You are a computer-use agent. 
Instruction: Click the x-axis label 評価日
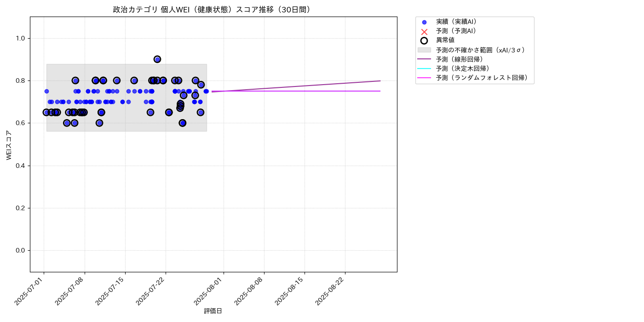pyautogui.click(x=213, y=311)
